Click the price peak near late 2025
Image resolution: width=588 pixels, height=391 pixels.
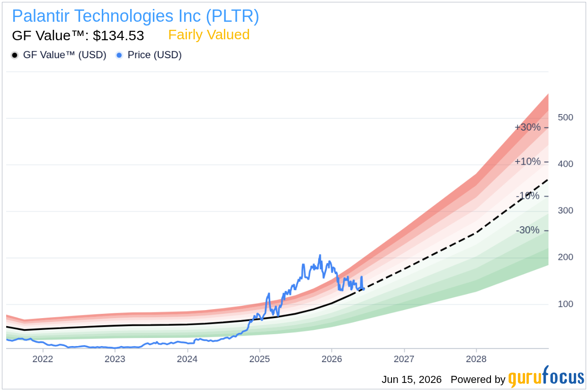[x=320, y=256]
